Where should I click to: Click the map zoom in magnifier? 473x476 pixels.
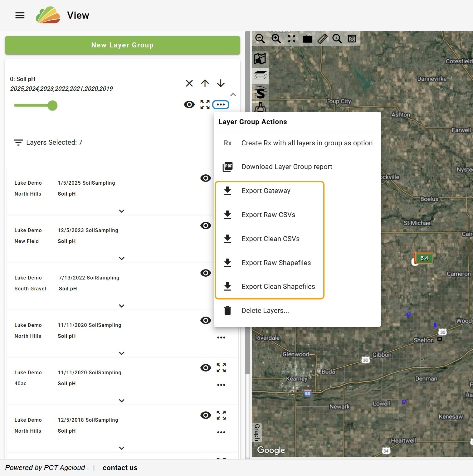point(276,39)
